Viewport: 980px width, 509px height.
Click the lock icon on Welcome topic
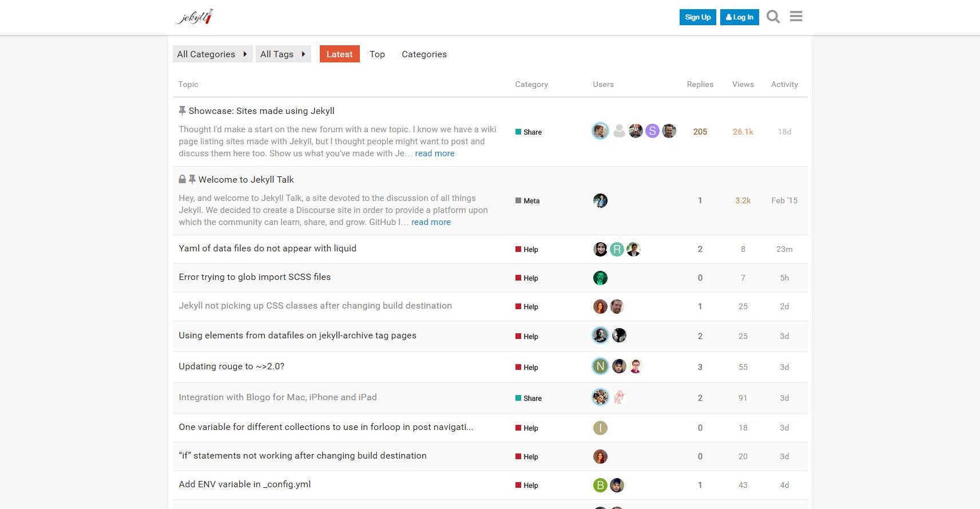[x=182, y=179]
